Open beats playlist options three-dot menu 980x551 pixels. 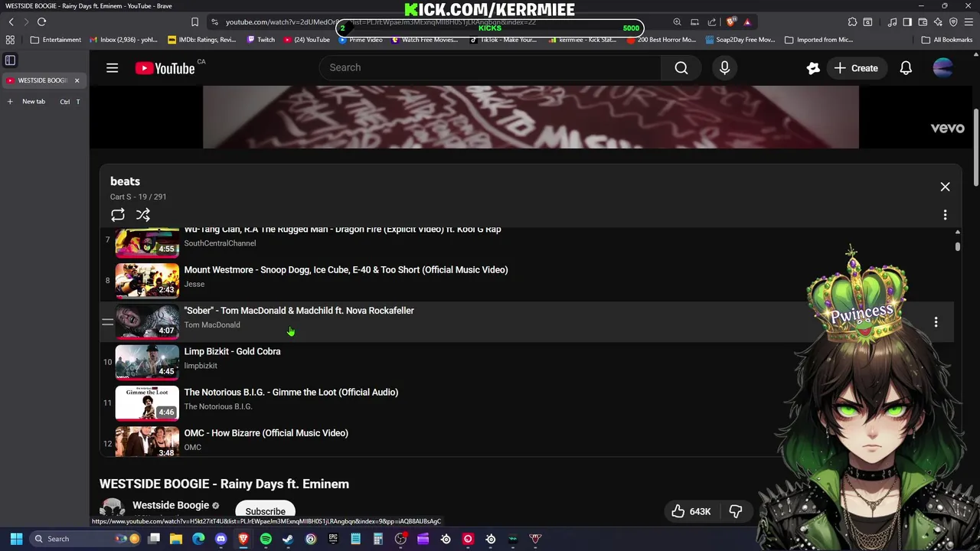tap(945, 215)
